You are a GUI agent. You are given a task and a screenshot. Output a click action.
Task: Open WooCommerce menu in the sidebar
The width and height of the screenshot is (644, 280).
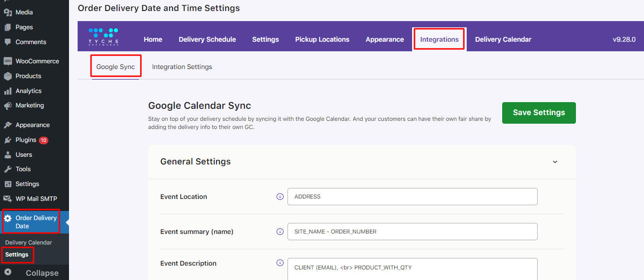[37, 61]
